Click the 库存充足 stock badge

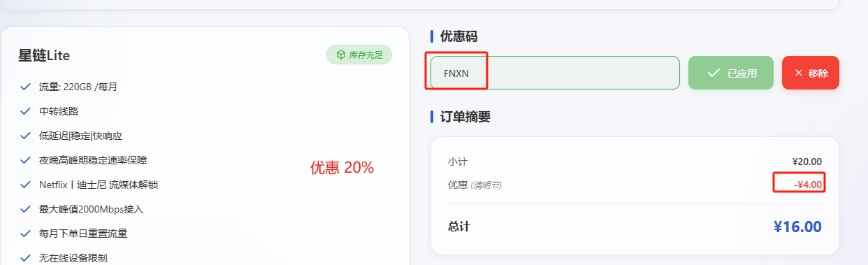(x=359, y=55)
